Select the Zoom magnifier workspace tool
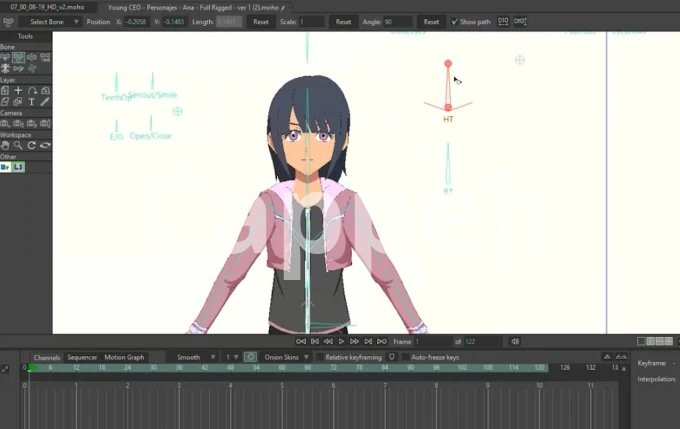 tap(18, 145)
